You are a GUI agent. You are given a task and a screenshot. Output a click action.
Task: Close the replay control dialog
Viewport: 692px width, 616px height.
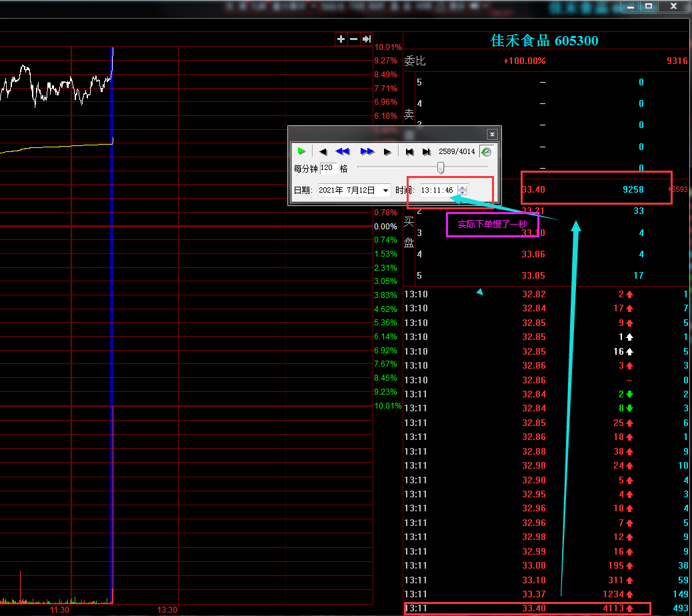492,134
